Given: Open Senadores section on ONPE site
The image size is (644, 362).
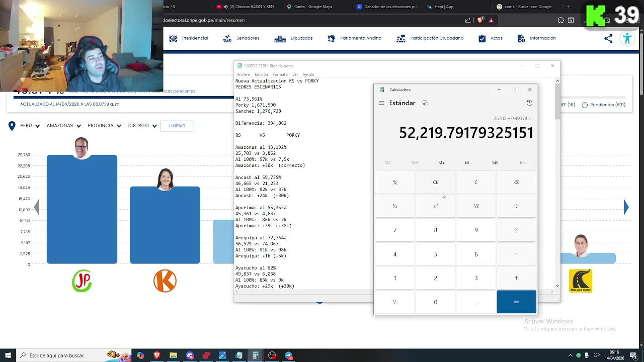Looking at the screenshot, I should pyautogui.click(x=241, y=38).
